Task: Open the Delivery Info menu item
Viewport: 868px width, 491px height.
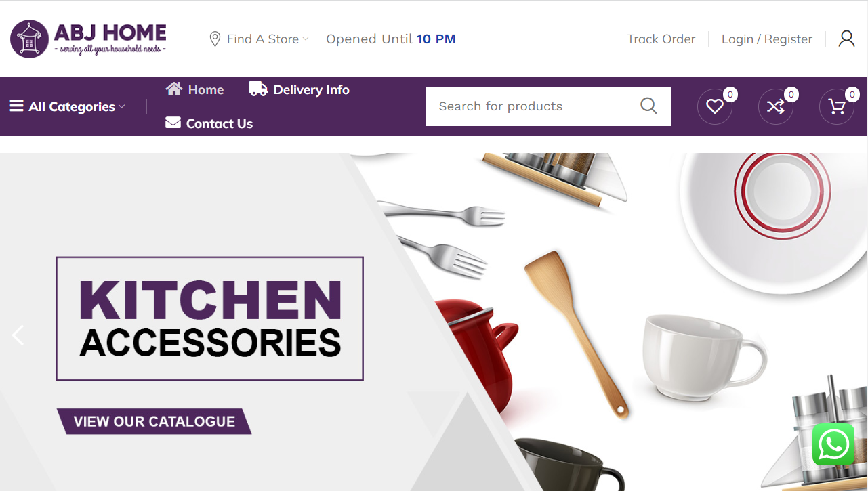Action: pos(299,89)
